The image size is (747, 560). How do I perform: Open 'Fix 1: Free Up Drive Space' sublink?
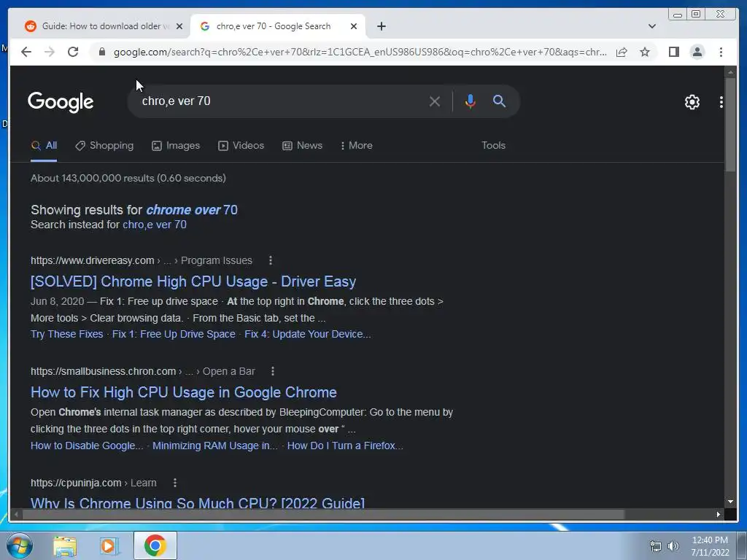pyautogui.click(x=174, y=334)
